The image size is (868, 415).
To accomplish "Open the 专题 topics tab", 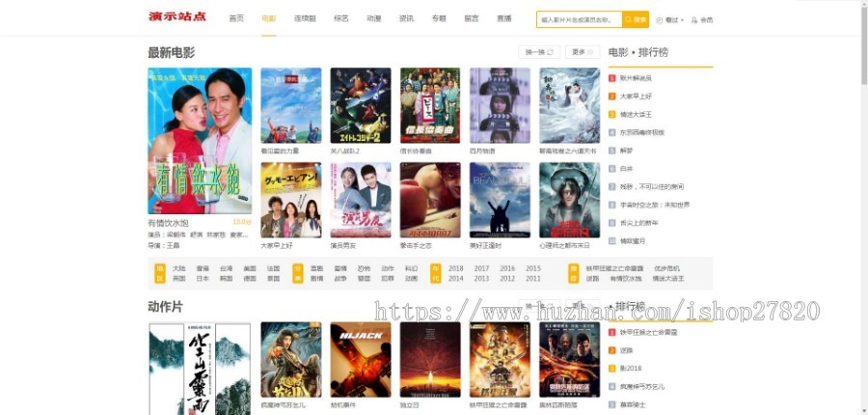I will [439, 18].
